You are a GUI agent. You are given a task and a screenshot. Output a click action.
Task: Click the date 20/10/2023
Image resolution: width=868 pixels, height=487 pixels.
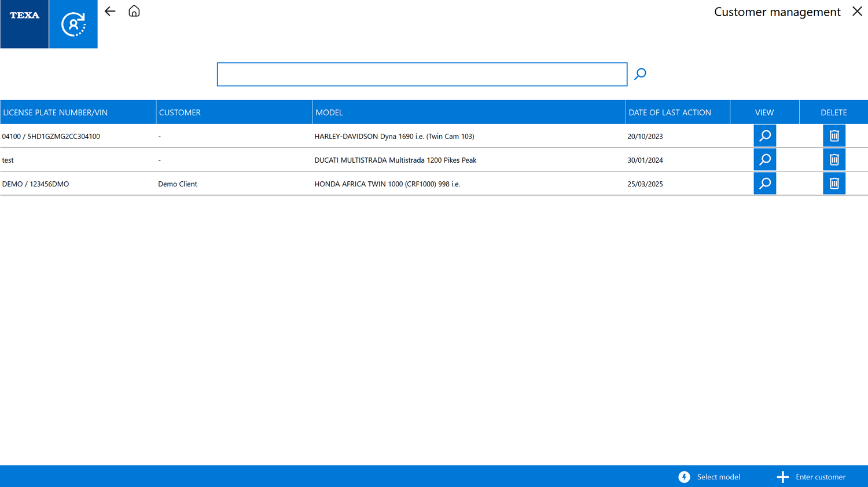tap(645, 137)
